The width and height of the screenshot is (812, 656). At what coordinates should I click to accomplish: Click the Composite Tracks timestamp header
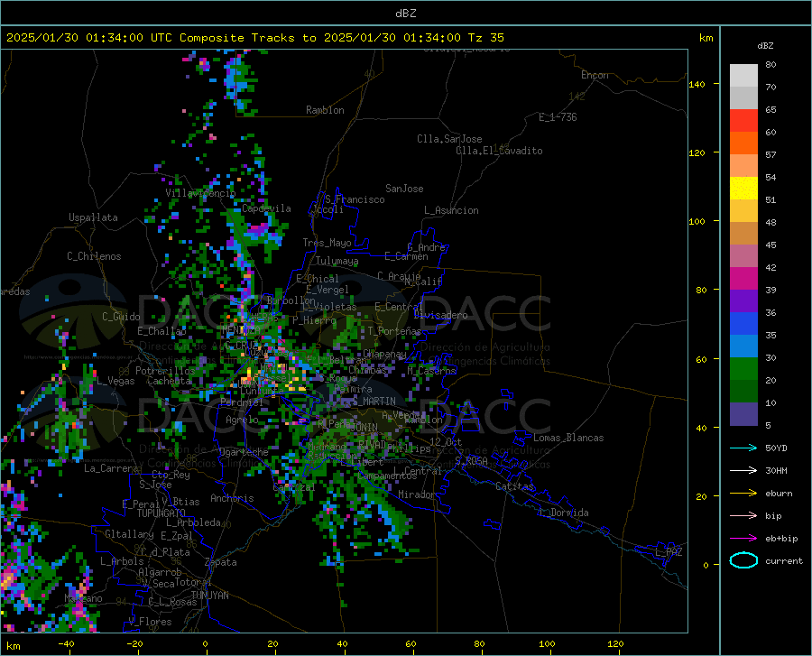coord(255,38)
